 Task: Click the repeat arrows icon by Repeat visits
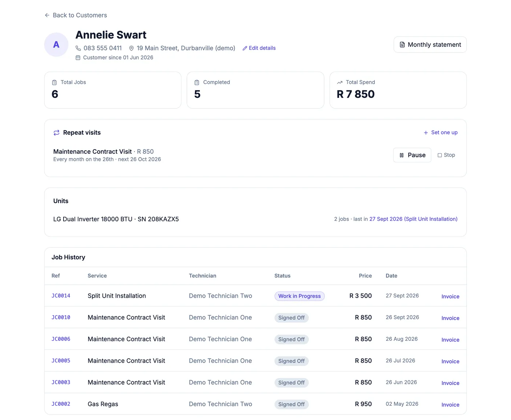pos(57,133)
